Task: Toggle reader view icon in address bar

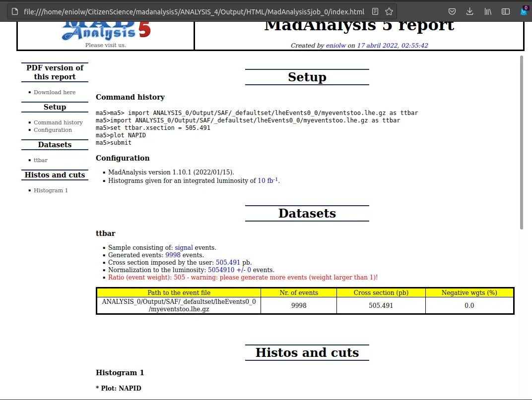Action: (x=375, y=11)
